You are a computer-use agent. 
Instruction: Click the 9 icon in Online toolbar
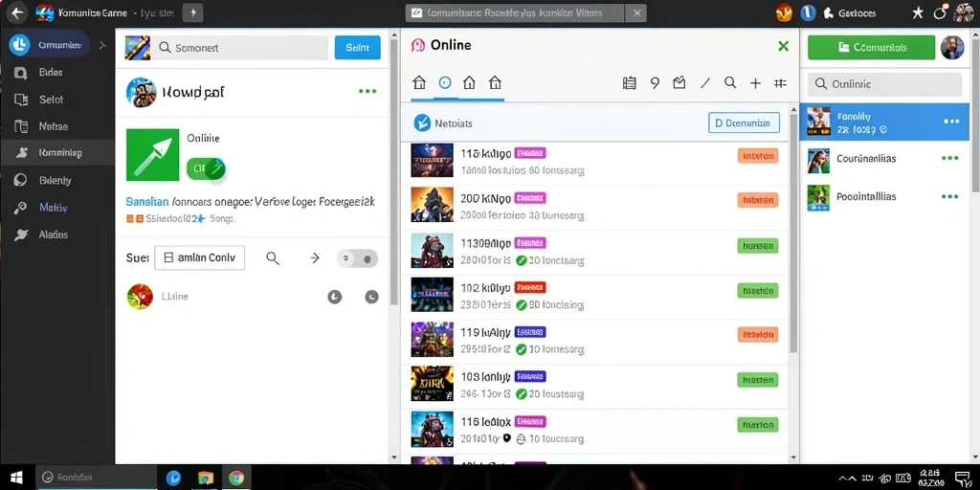[655, 83]
